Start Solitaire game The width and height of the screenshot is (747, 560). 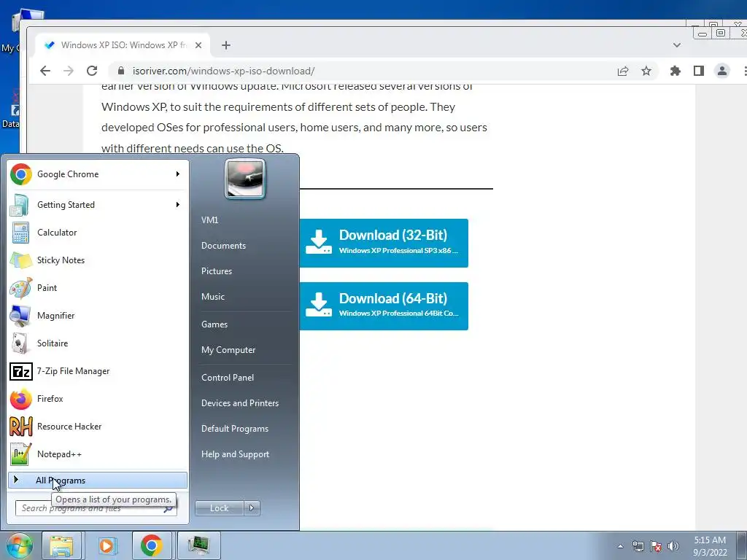pos(98,343)
